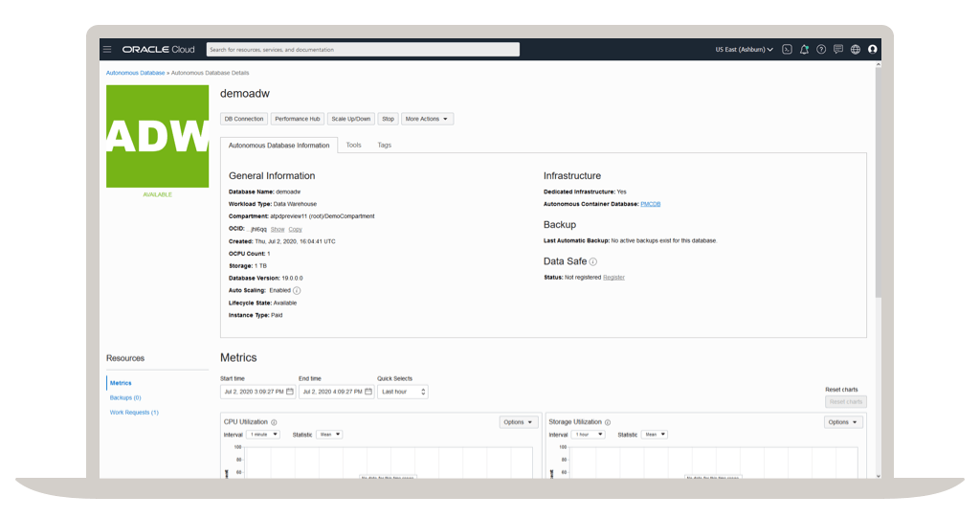980x519 pixels.
Task: Open the End time calendar icon
Action: pyautogui.click(x=368, y=392)
